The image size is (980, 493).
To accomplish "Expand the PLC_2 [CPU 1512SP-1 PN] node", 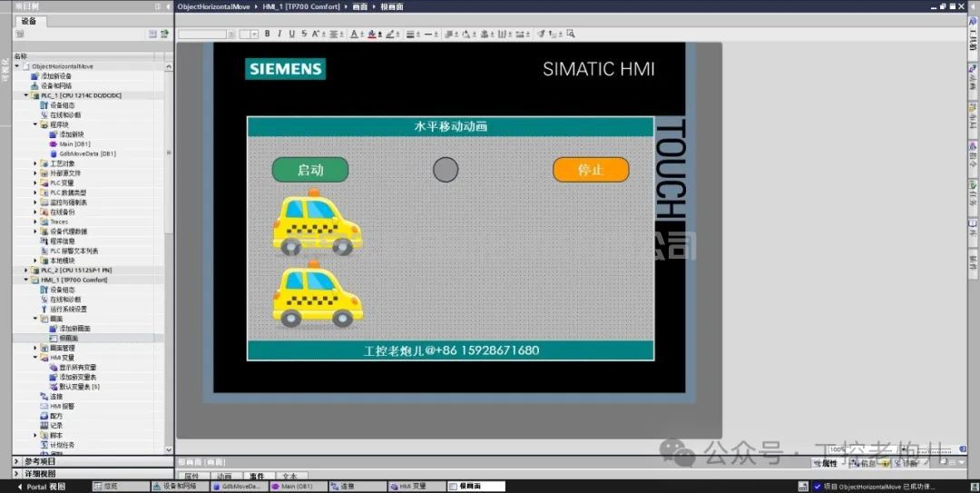I will tap(26, 270).
